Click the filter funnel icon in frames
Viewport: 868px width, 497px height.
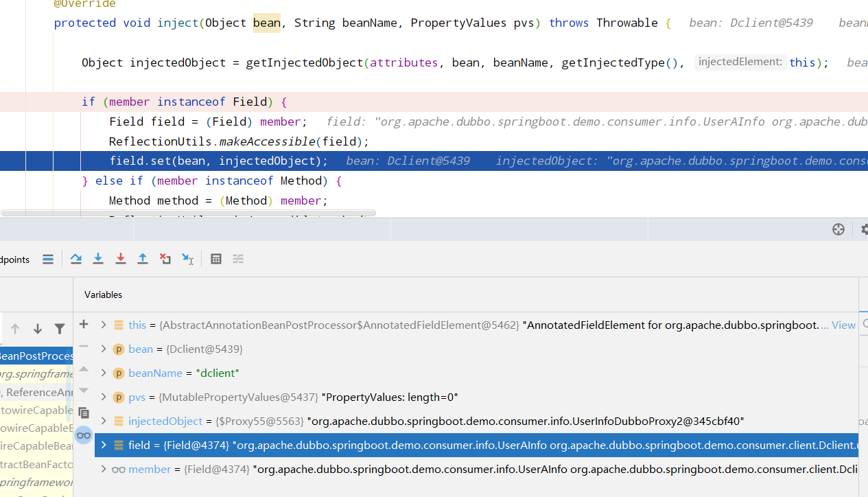[60, 329]
